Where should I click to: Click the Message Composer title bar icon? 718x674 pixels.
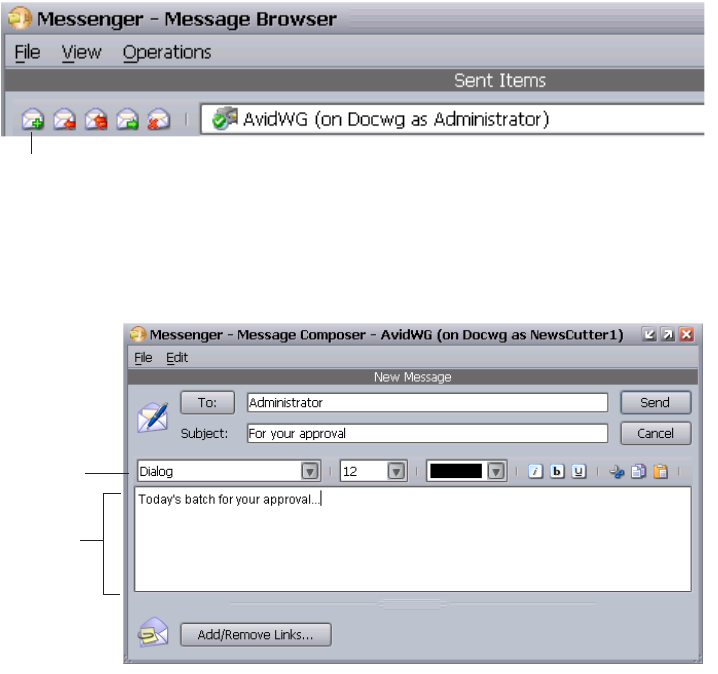coord(138,334)
